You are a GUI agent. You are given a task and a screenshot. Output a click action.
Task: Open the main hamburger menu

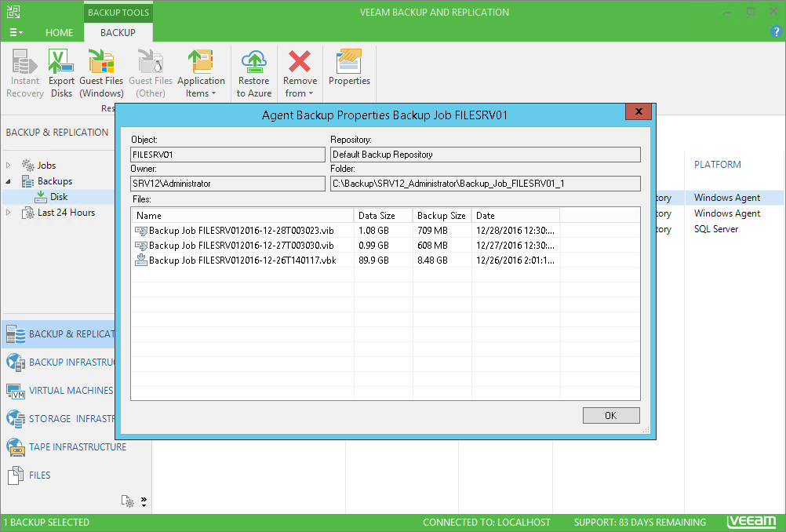point(16,33)
